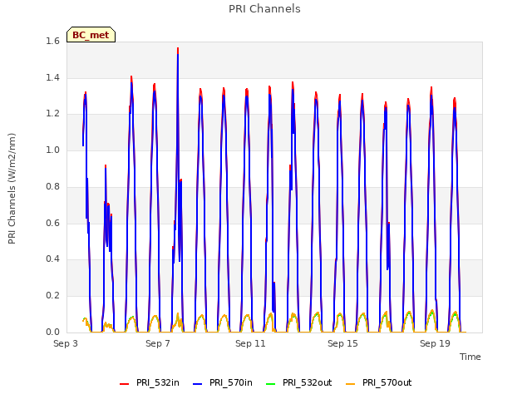Click the PRI Channels chart title
The height and width of the screenshot is (399, 532).
[264, 9]
